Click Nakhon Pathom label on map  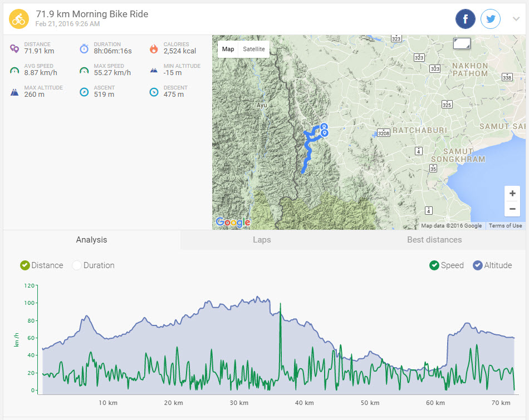471,70
